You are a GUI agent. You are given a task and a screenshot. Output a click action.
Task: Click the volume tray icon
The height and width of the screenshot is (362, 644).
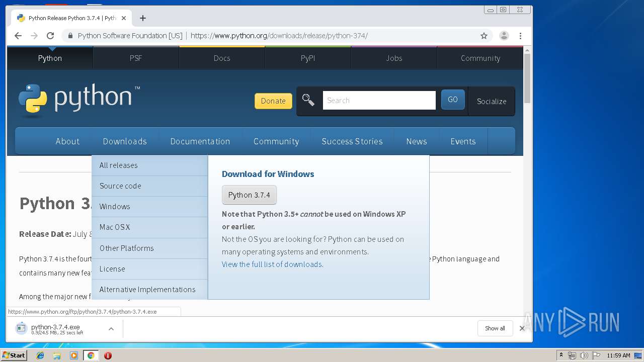584,355
